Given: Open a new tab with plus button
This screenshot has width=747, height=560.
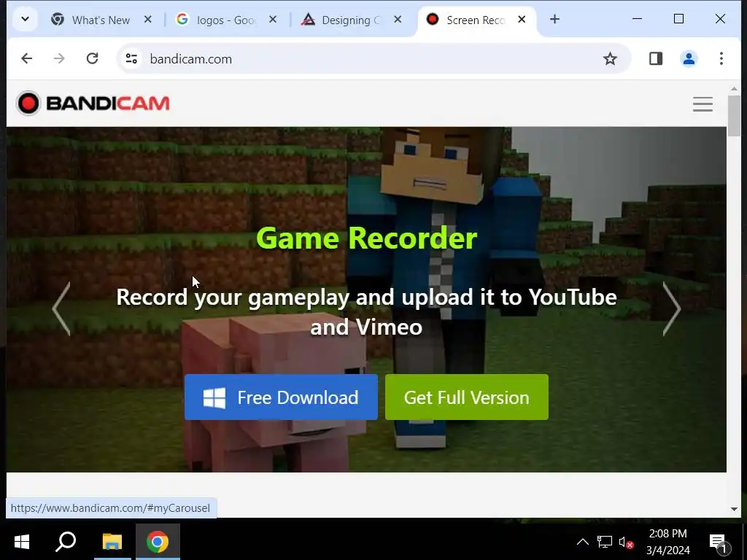Looking at the screenshot, I should point(554,20).
